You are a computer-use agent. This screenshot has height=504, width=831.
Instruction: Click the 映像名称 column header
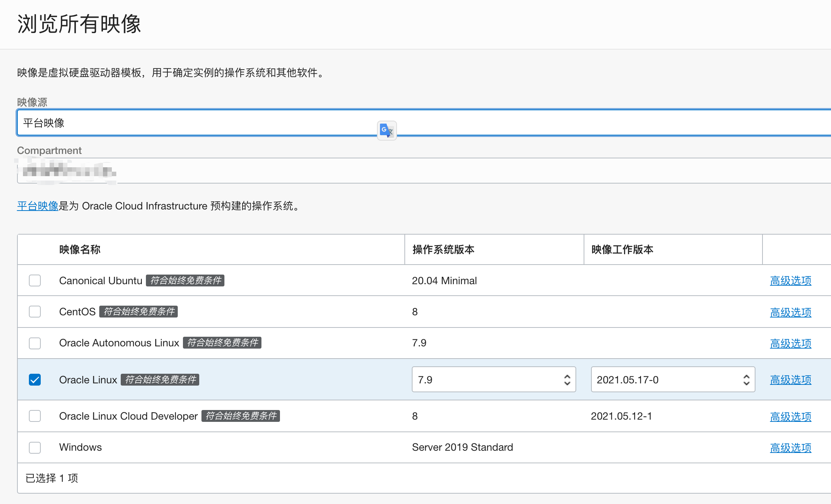pyautogui.click(x=80, y=249)
